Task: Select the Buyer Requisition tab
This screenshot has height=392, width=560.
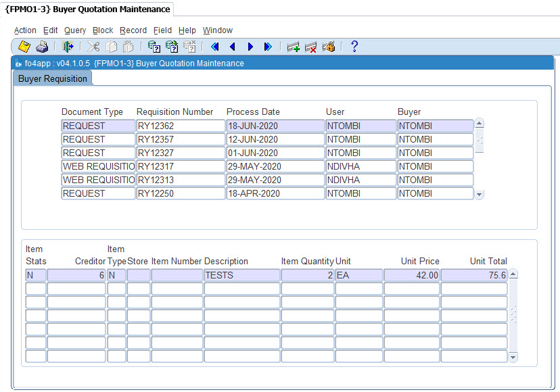Action: pos(53,79)
